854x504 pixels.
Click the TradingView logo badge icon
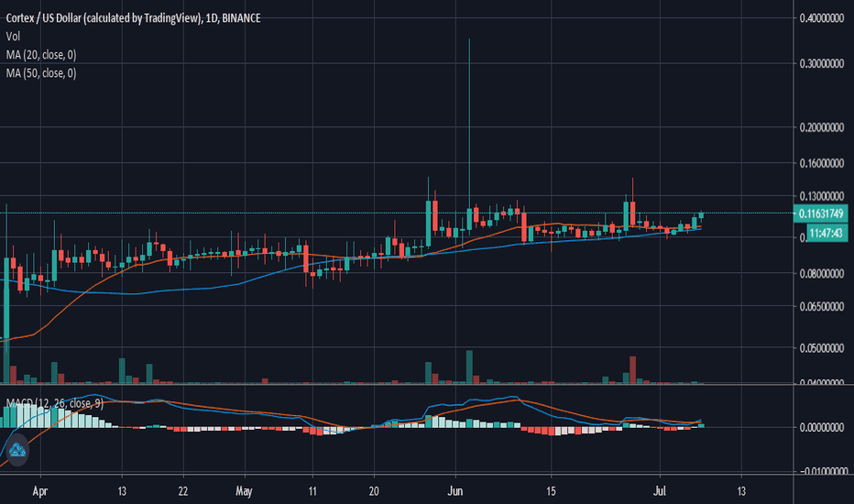16,450
